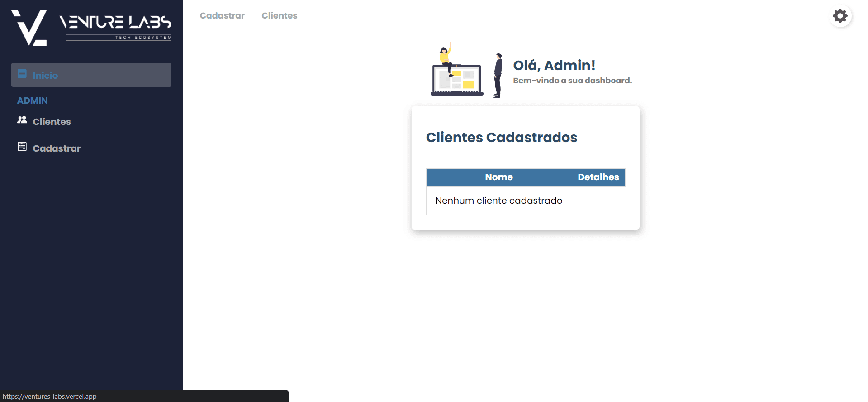
Task: Click the Venture Labs V logo mark
Action: click(29, 28)
